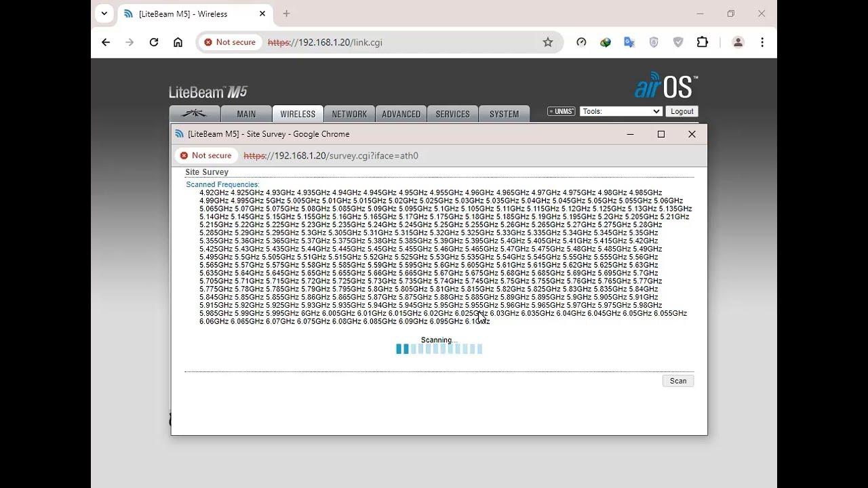Screen dimensions: 868x488
Task: Open the blue shield privacy extension
Action: [654, 42]
